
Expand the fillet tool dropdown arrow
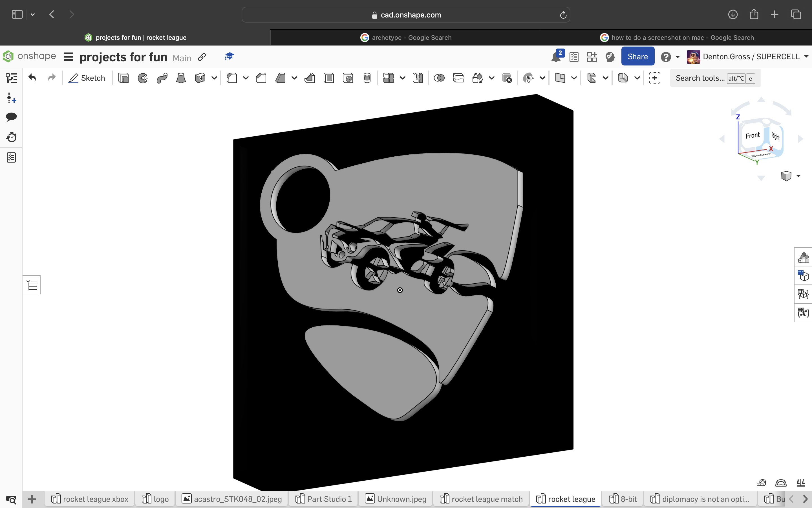coord(246,78)
